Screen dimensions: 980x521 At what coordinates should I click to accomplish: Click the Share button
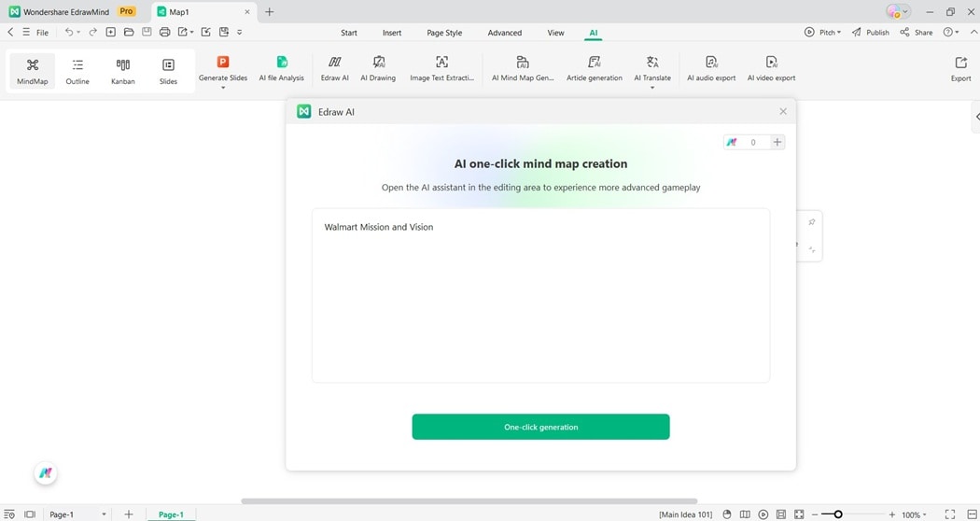[917, 32]
